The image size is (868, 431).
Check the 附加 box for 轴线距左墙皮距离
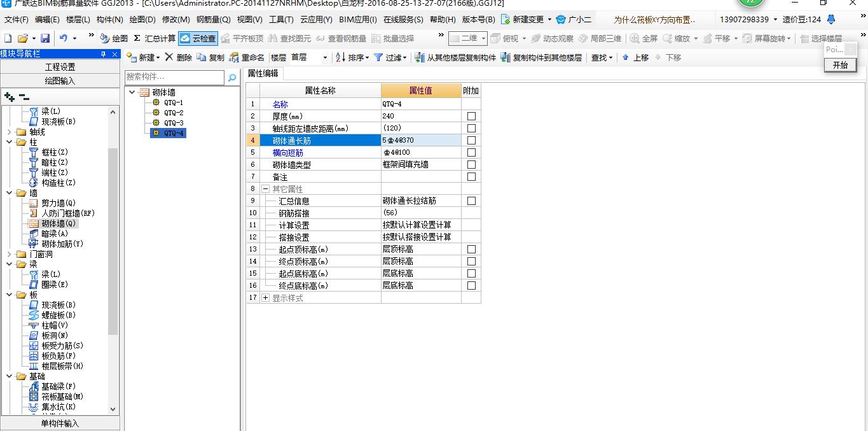click(x=471, y=128)
